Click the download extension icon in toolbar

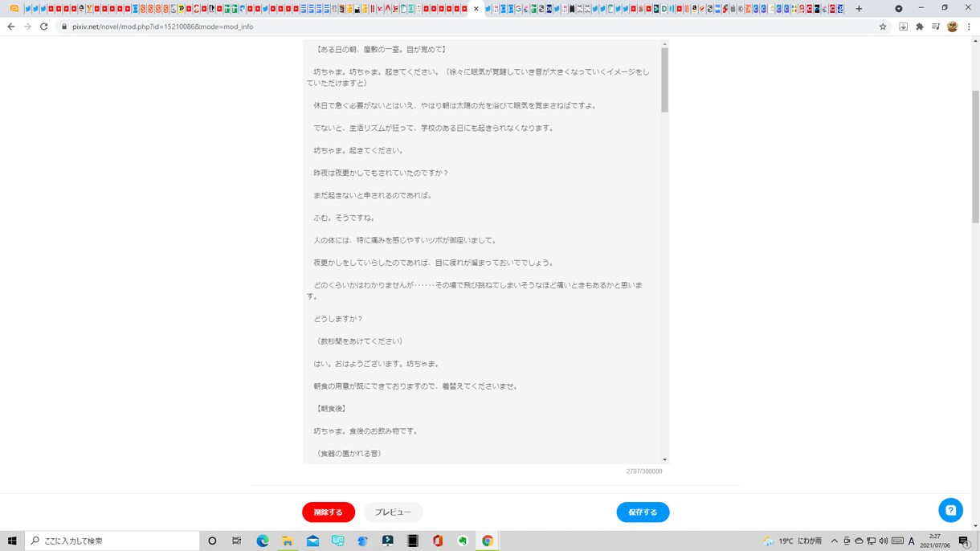click(x=903, y=27)
